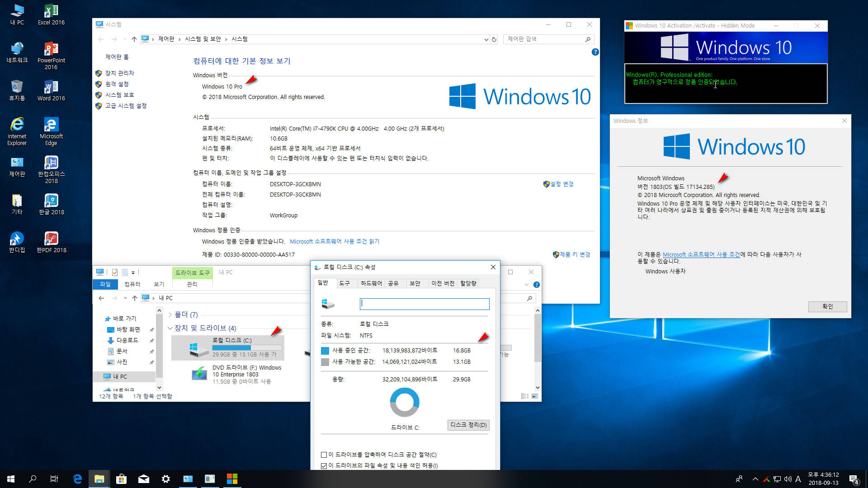The width and height of the screenshot is (868, 488).
Task: Open the 한PDF 2018 desktop icon
Action: click(51, 242)
